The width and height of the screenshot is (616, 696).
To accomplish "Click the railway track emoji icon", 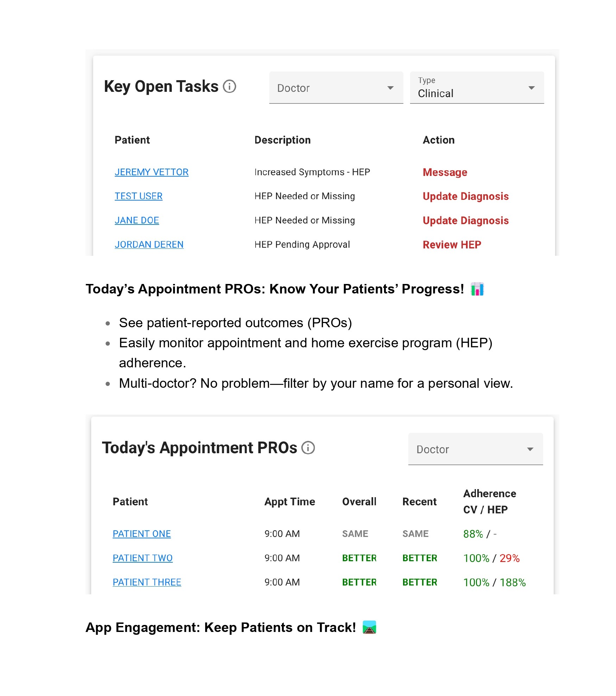I will [x=369, y=627].
